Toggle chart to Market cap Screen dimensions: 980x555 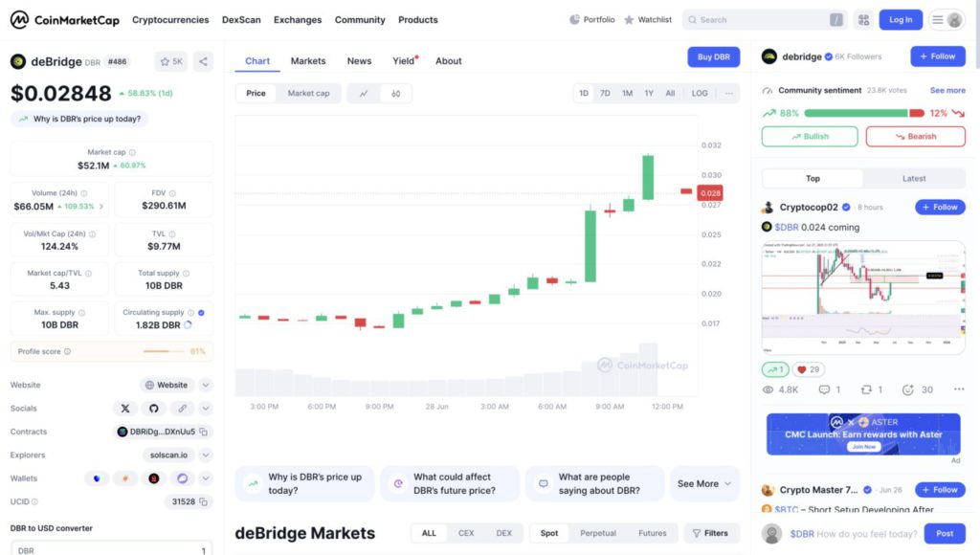(308, 93)
